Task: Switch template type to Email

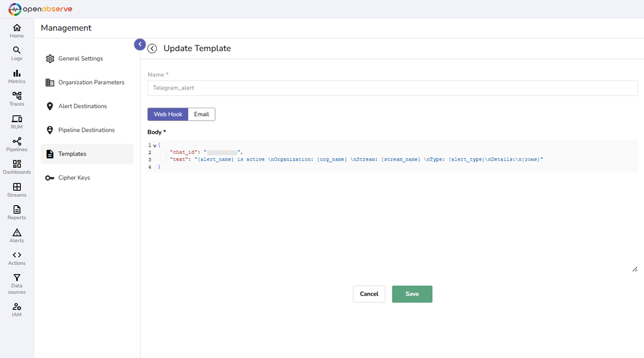Action: [202, 115]
